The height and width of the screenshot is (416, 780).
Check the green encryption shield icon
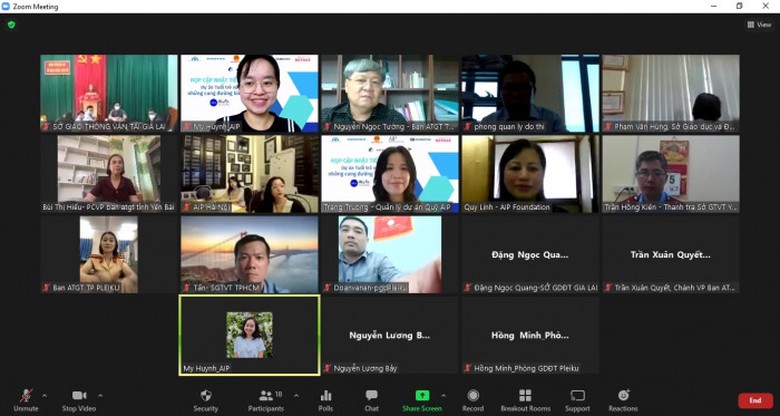tap(11, 24)
